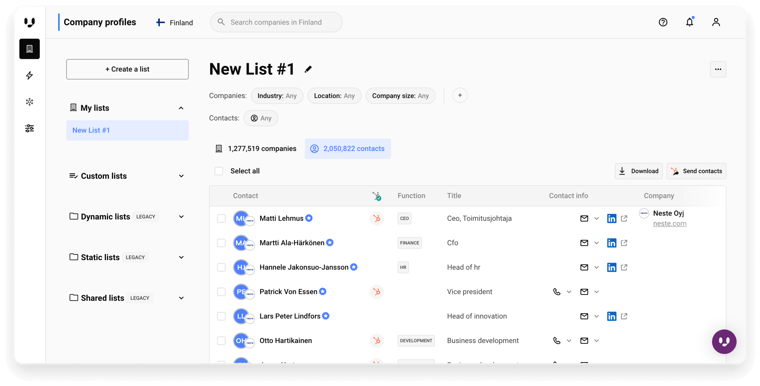760x386 pixels.
Task: Change the Finland country selector
Action: [174, 22]
